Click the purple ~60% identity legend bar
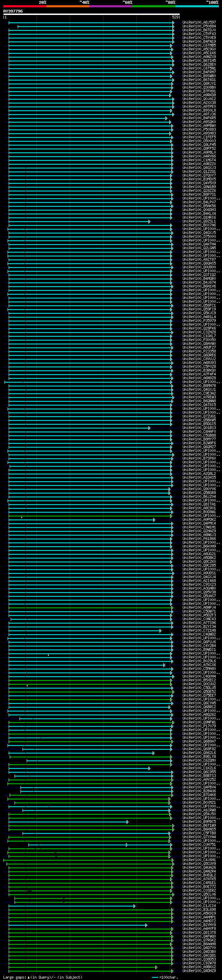This screenshot has width=222, height=980. click(111, 6)
